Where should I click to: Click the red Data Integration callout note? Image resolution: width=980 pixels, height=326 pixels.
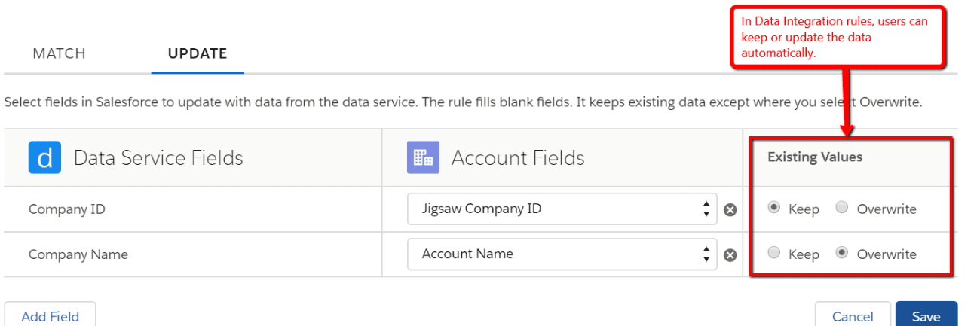[838, 37]
